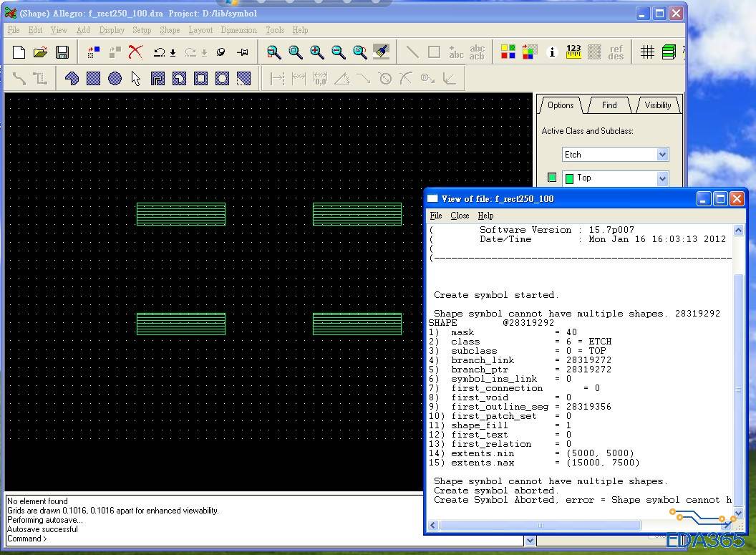Open the Shape menu

(170, 30)
